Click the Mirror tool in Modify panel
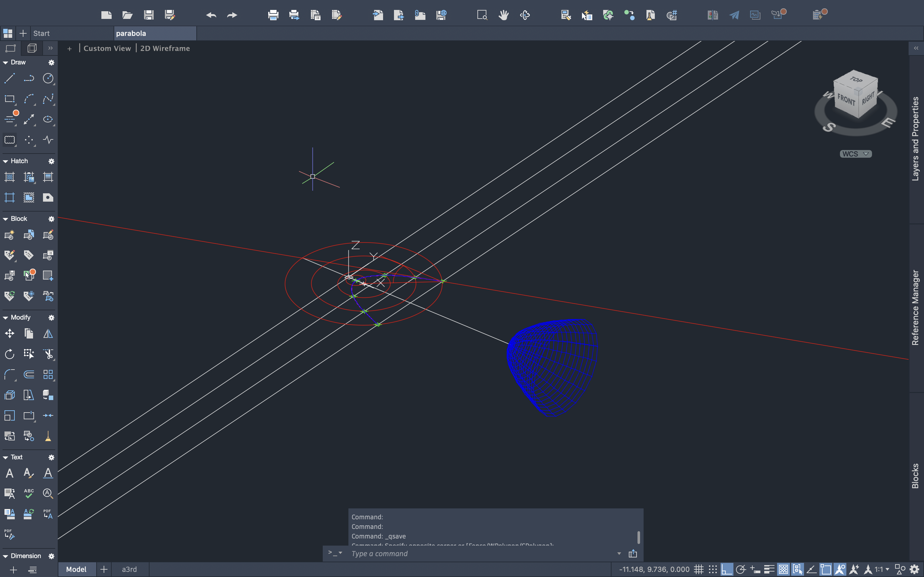 pos(48,334)
